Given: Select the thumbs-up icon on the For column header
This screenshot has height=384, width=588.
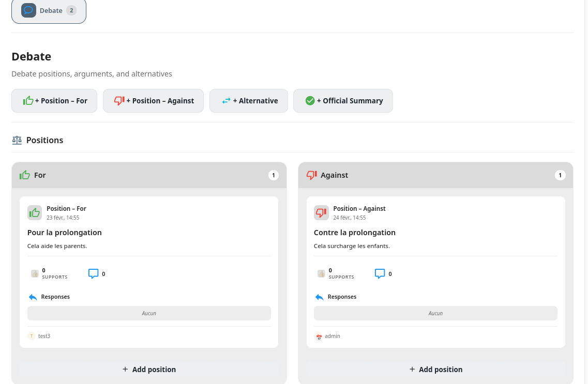Looking at the screenshot, I should (24, 175).
